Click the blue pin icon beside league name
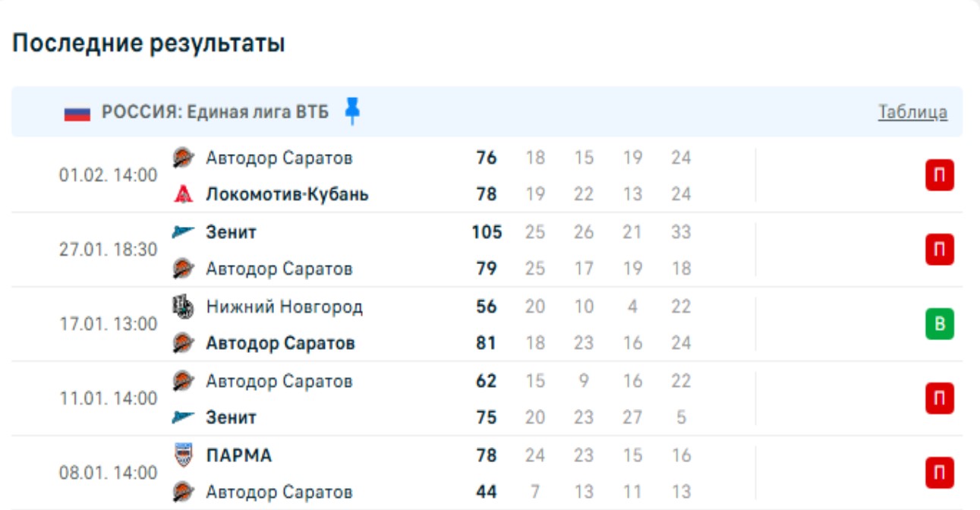 [x=351, y=111]
